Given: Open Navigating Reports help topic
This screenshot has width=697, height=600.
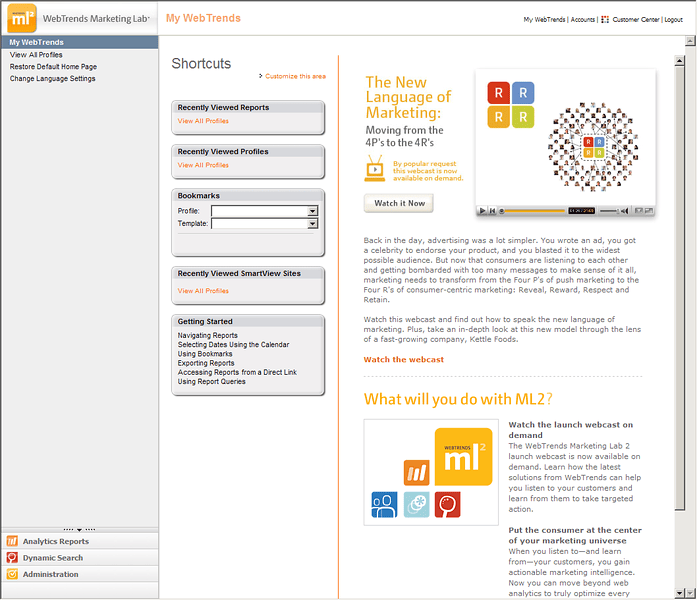Looking at the screenshot, I should [208, 336].
